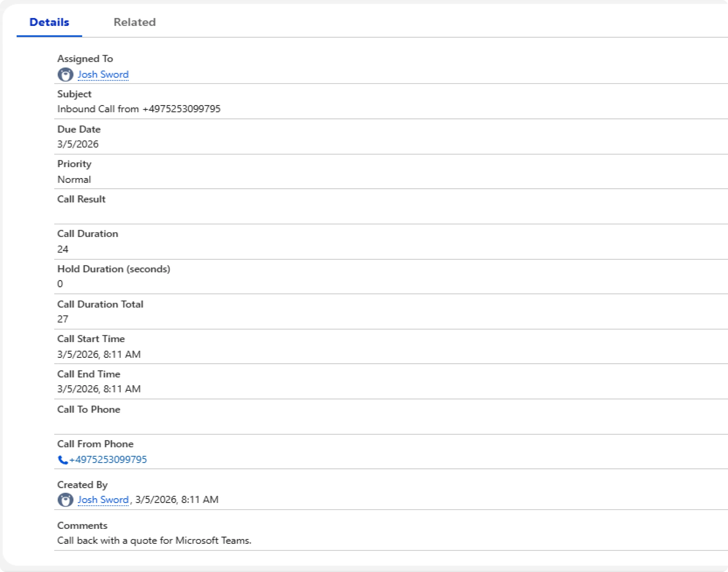
Task: Open the Details tab
Action: tap(49, 22)
